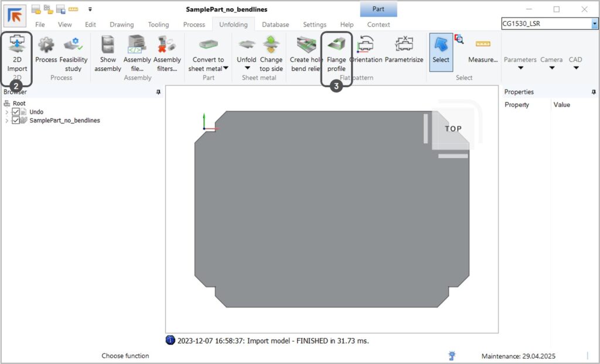Click the TOP face of view cube
The image size is (600, 364).
pyautogui.click(x=452, y=129)
